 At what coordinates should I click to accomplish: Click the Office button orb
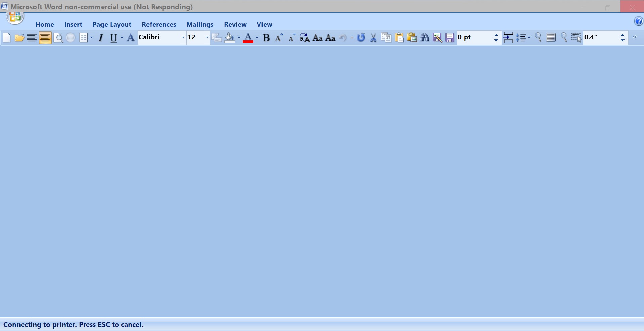(x=15, y=17)
